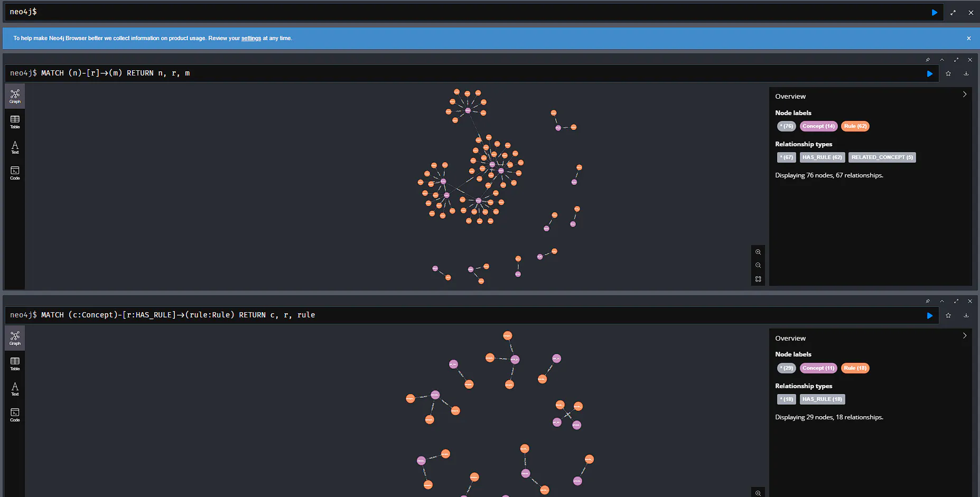Switch to Text view in first frame
980x497 pixels.
15,147
